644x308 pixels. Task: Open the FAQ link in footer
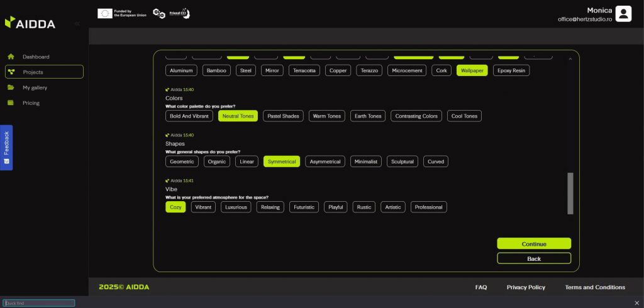point(481,287)
